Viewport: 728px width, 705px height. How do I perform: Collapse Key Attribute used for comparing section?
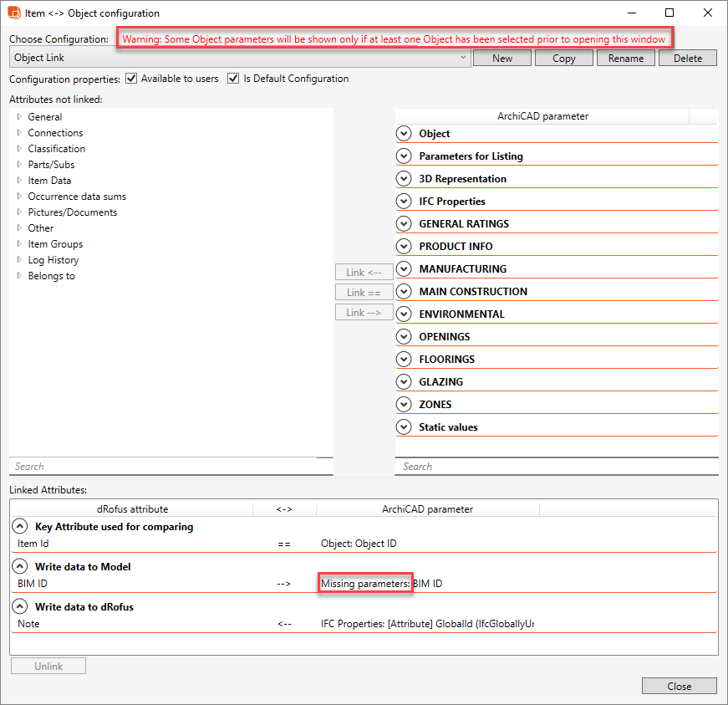[x=19, y=527]
